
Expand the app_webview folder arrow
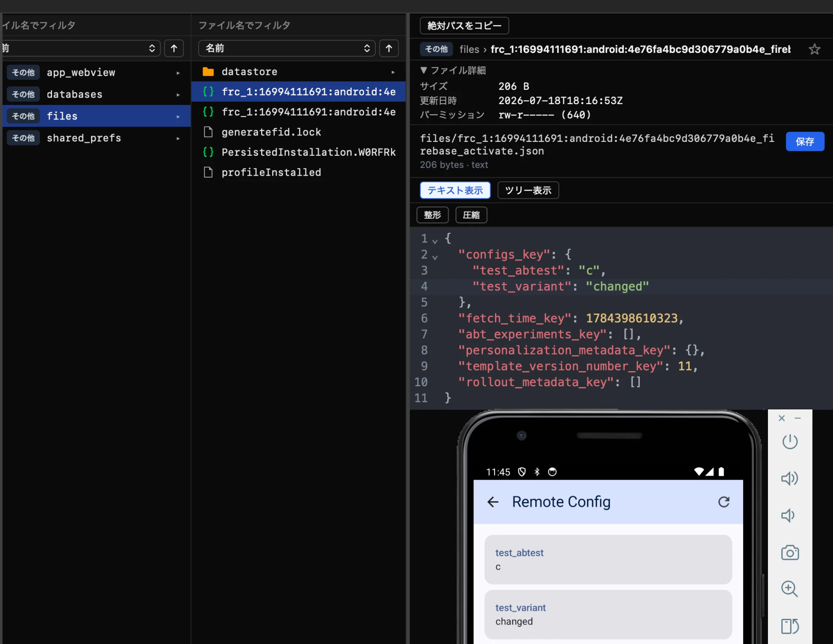point(178,73)
